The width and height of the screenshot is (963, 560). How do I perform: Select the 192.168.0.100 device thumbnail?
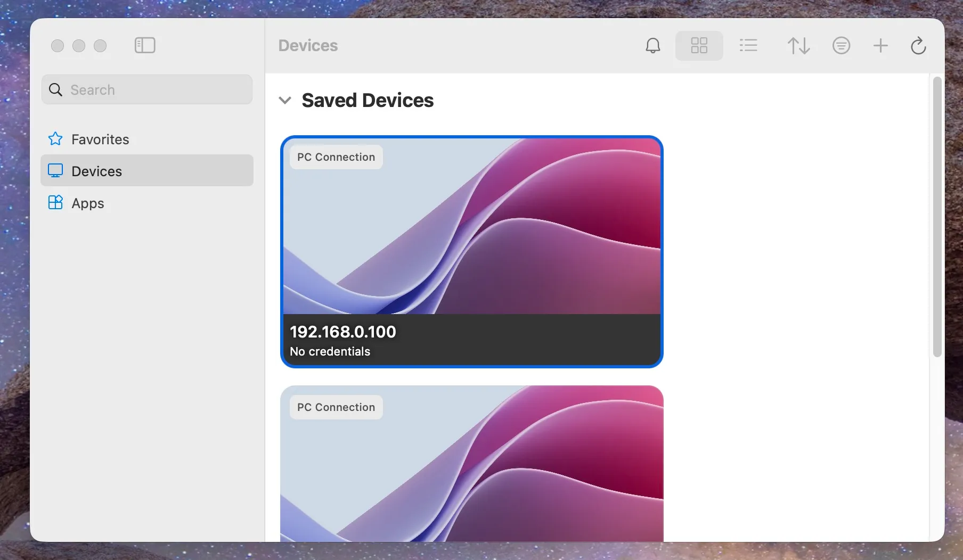(x=472, y=226)
